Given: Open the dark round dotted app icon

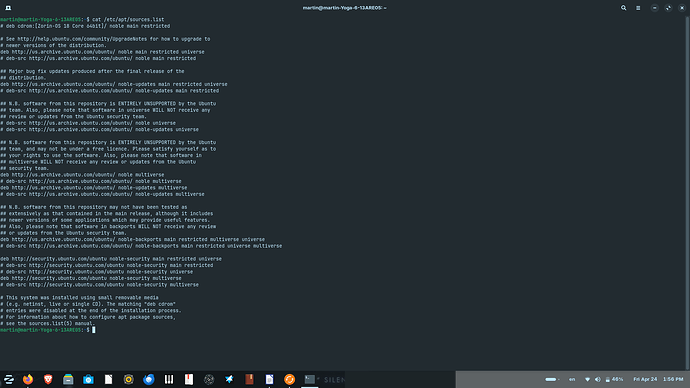Looking at the screenshot, I should (209, 379).
